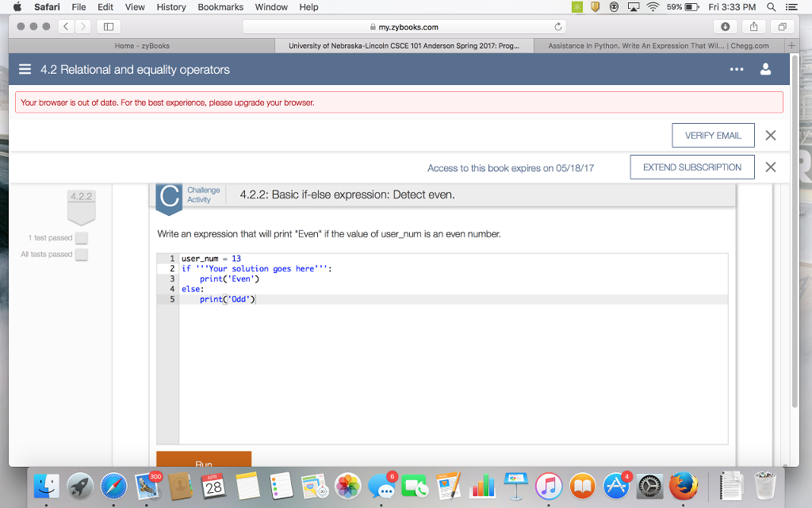Switch to the Home - zyBooks tab
Screen dimensions: 812x508
142,45
